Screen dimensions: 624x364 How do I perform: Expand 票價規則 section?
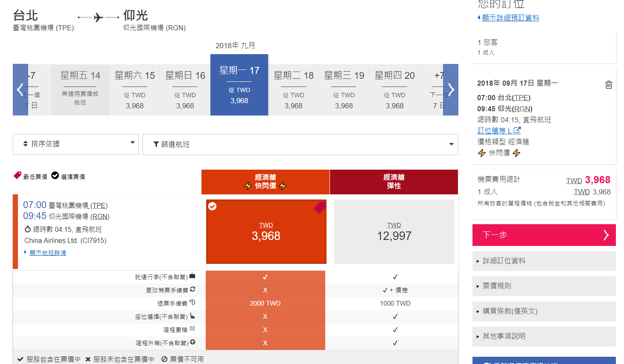(x=544, y=286)
